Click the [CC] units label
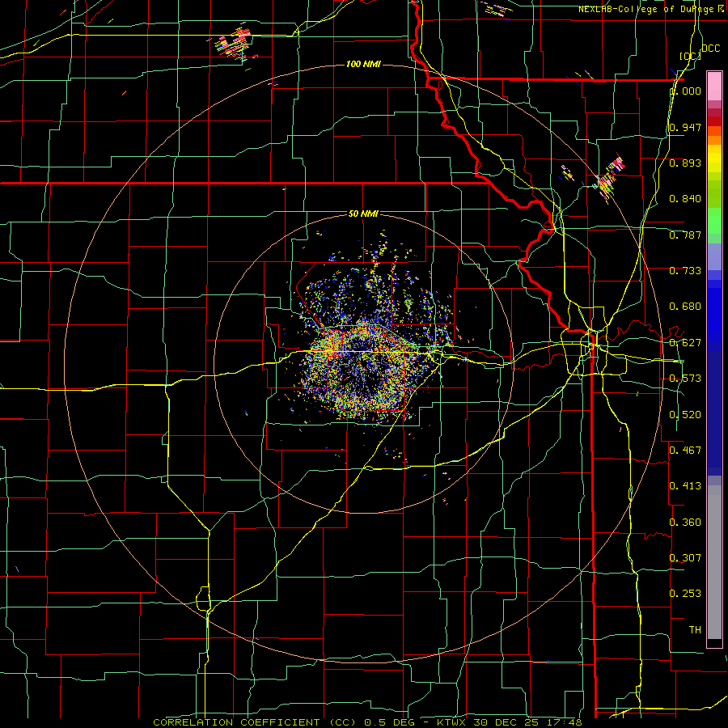 point(690,56)
